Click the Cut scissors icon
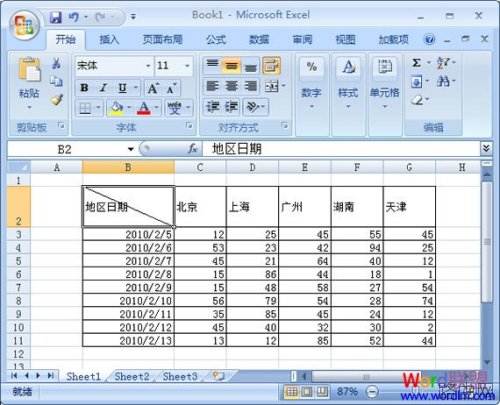This screenshot has width=500, height=405. [56, 63]
